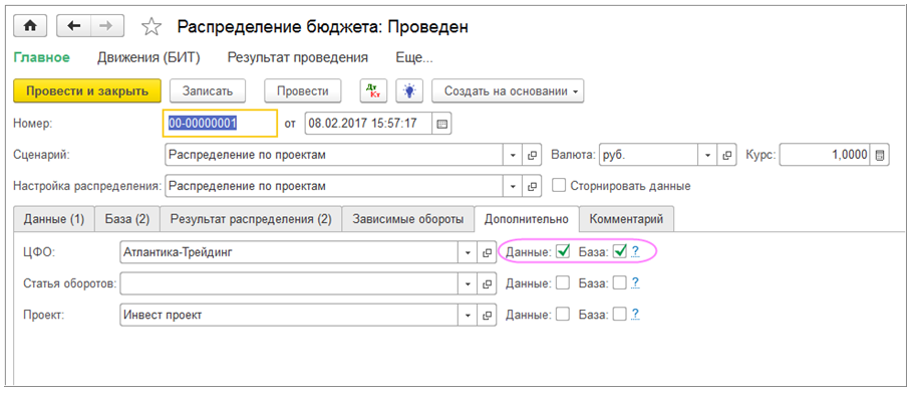Viewport: 912px width, 393px height.
Task: Open help link in Статья оборотов row
Action: 635,283
